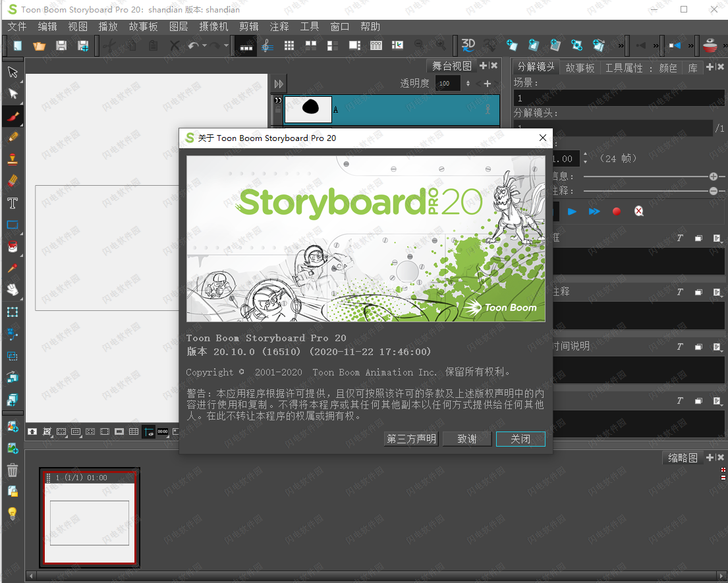Switch to the 库 tab
728x583 pixels.
(692, 69)
